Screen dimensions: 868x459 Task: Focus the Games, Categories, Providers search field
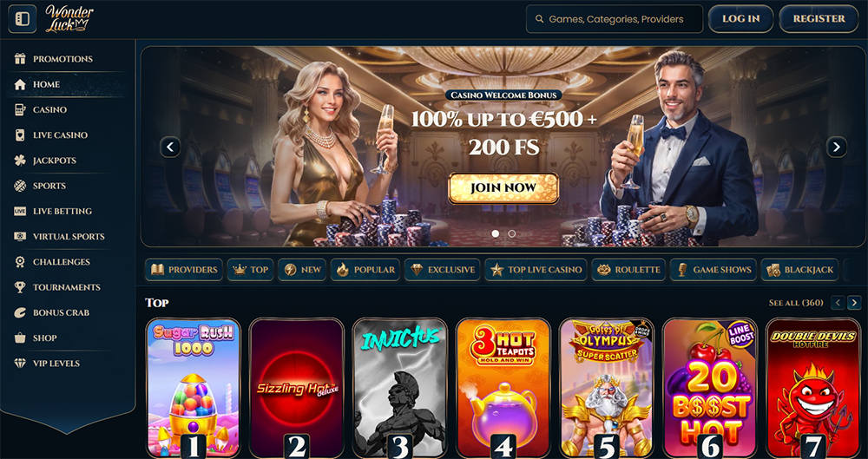615,19
